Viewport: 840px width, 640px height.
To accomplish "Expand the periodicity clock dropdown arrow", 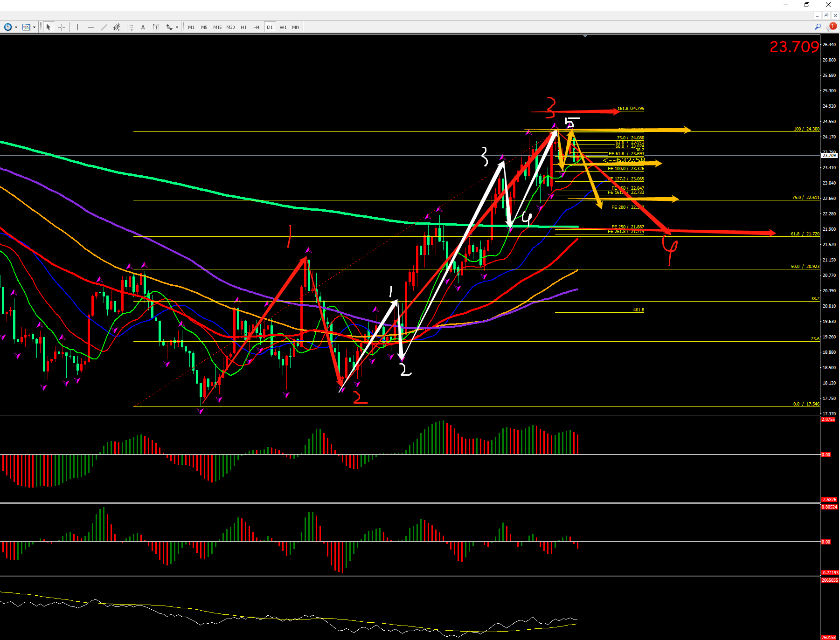I will click(x=16, y=28).
